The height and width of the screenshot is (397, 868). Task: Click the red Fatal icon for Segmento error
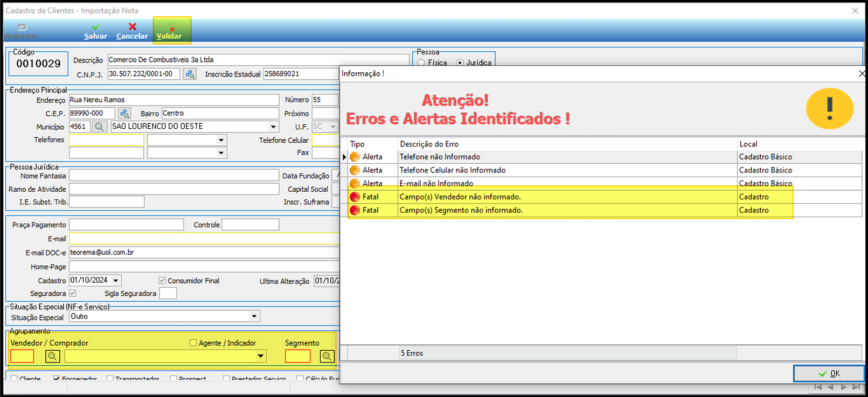(355, 210)
